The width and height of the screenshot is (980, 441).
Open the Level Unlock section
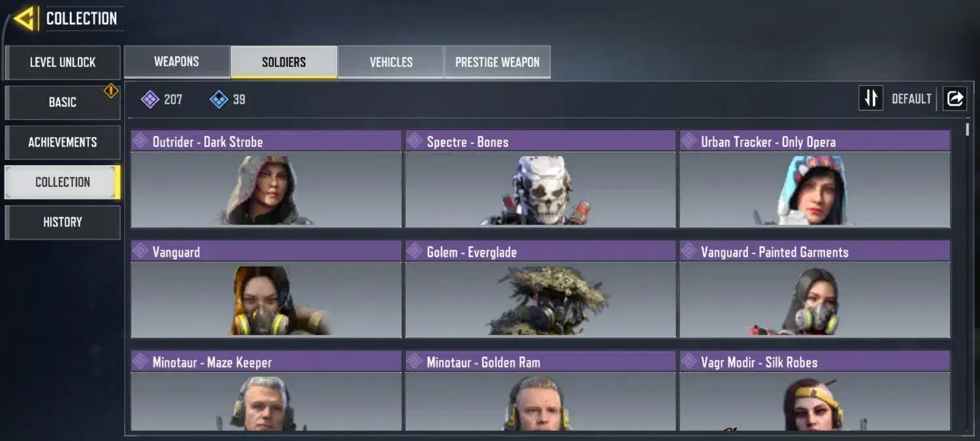coord(63,63)
